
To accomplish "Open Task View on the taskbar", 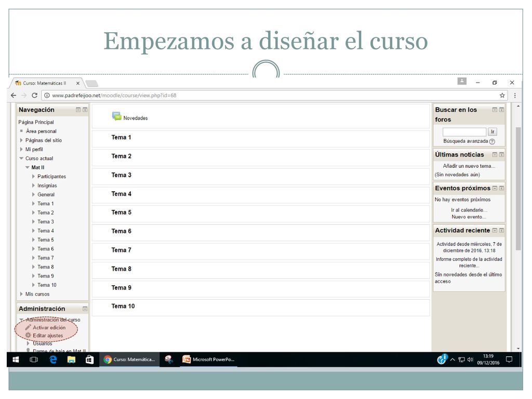I will tap(34, 360).
